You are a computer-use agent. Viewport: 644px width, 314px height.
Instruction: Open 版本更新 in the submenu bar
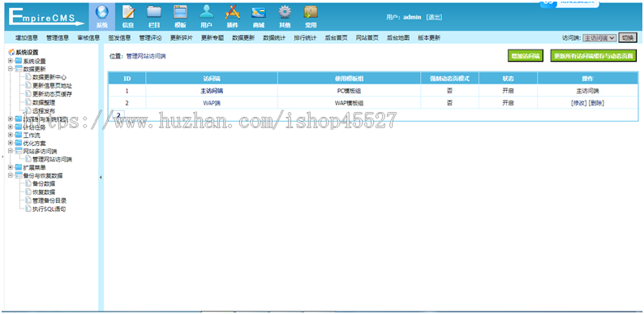[429, 38]
